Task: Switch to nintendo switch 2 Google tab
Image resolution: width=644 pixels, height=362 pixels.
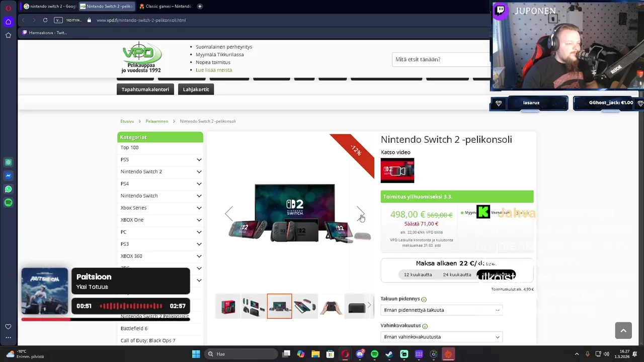Action: pos(49,7)
